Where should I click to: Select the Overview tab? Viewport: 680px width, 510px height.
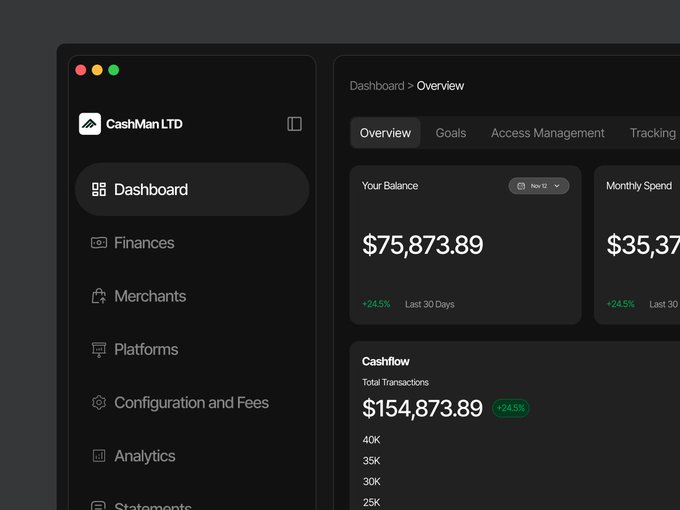[x=385, y=133]
